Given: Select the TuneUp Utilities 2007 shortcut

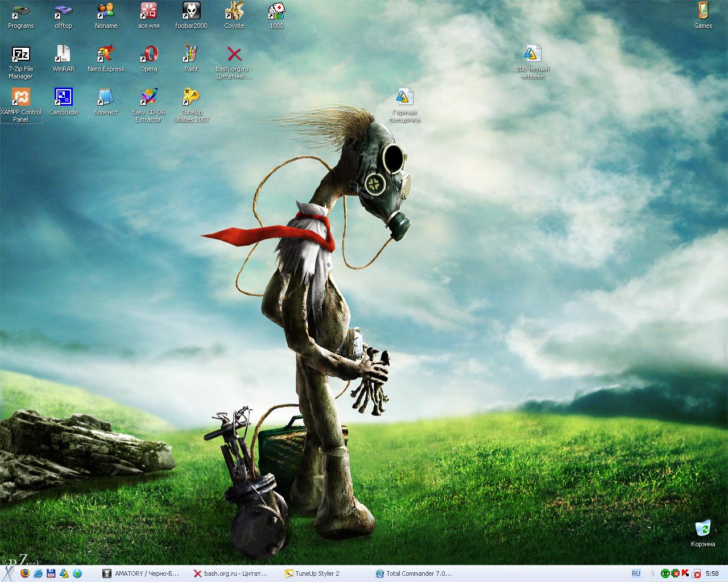Looking at the screenshot, I should 191,106.
